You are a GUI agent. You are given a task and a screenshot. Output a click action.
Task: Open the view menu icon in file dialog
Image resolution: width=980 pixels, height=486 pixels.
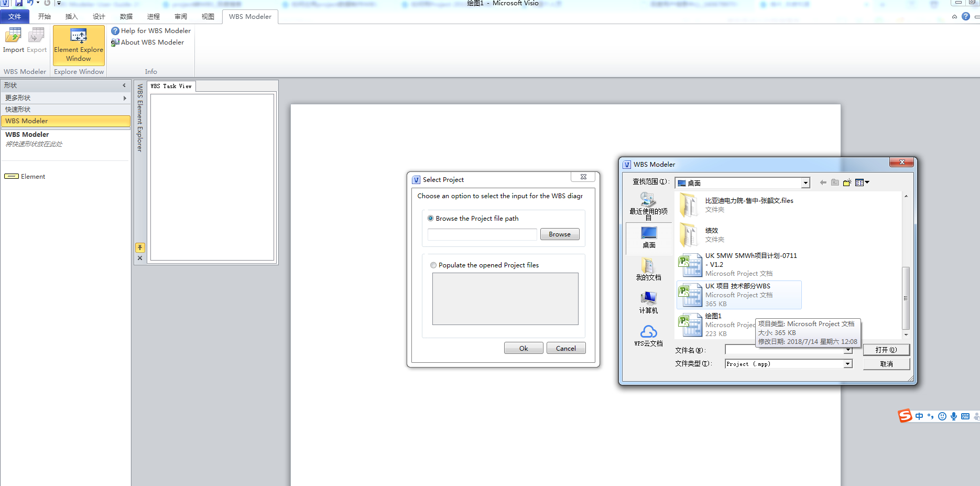[862, 182]
